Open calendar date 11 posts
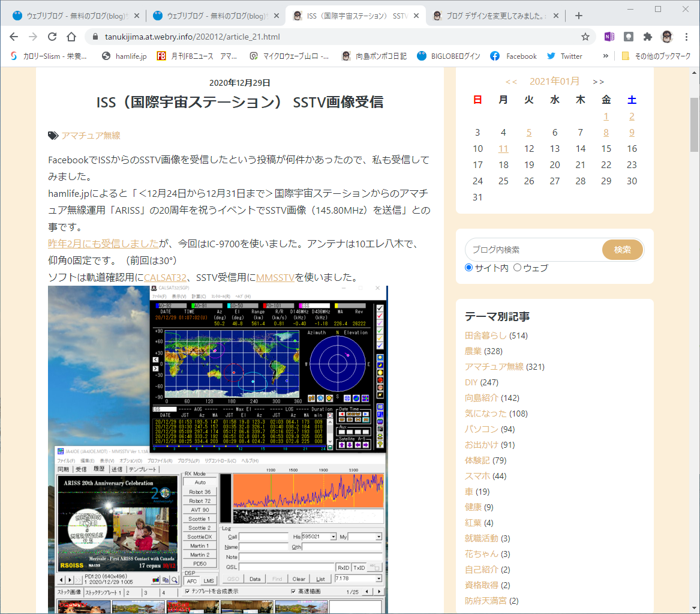This screenshot has height=614, width=700. click(x=503, y=148)
